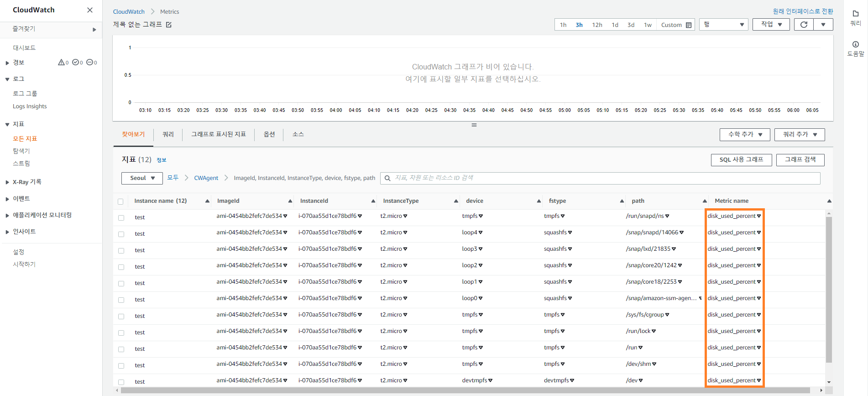Switch to the 소스 tab

[298, 134]
